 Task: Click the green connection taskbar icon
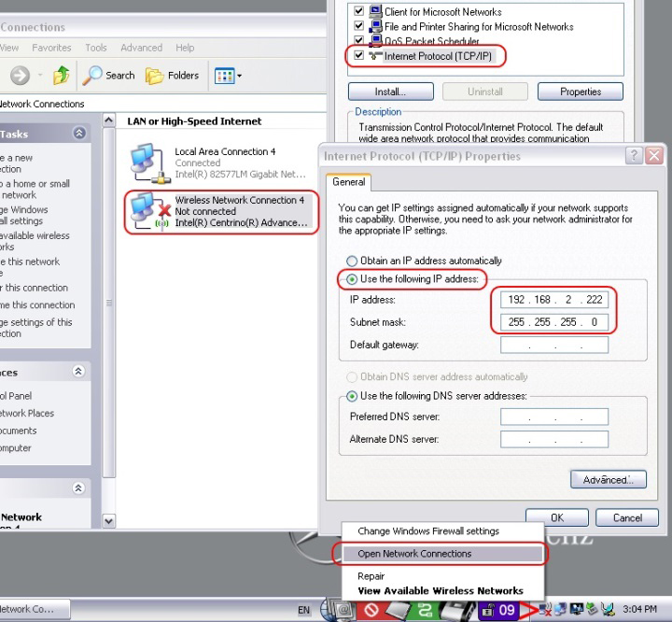click(x=425, y=610)
